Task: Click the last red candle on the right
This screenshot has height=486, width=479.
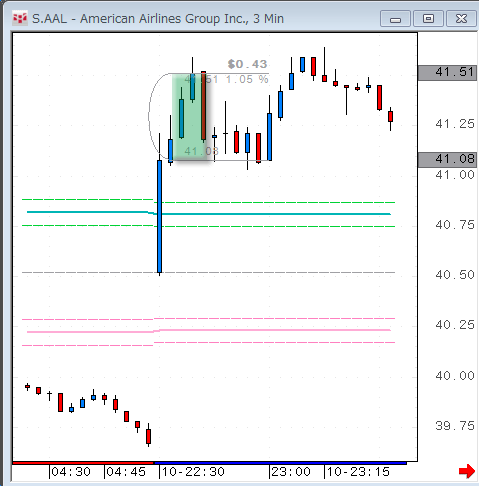Action: (391, 117)
